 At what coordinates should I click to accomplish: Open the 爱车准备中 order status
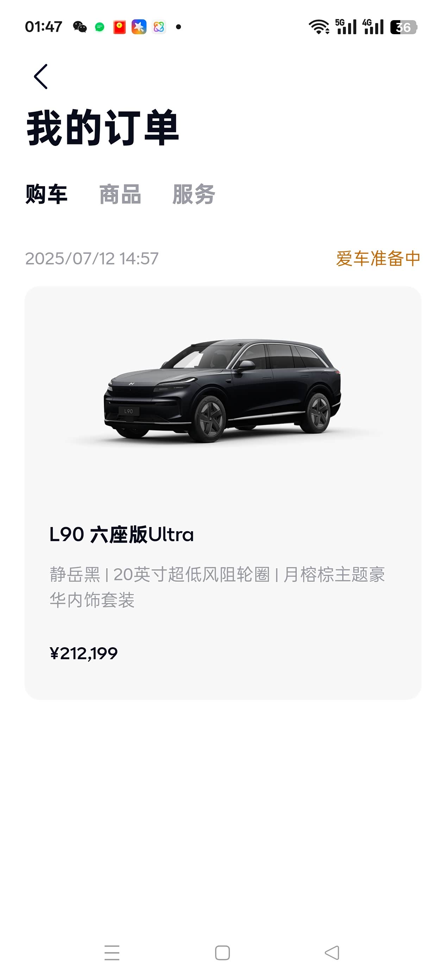[378, 259]
